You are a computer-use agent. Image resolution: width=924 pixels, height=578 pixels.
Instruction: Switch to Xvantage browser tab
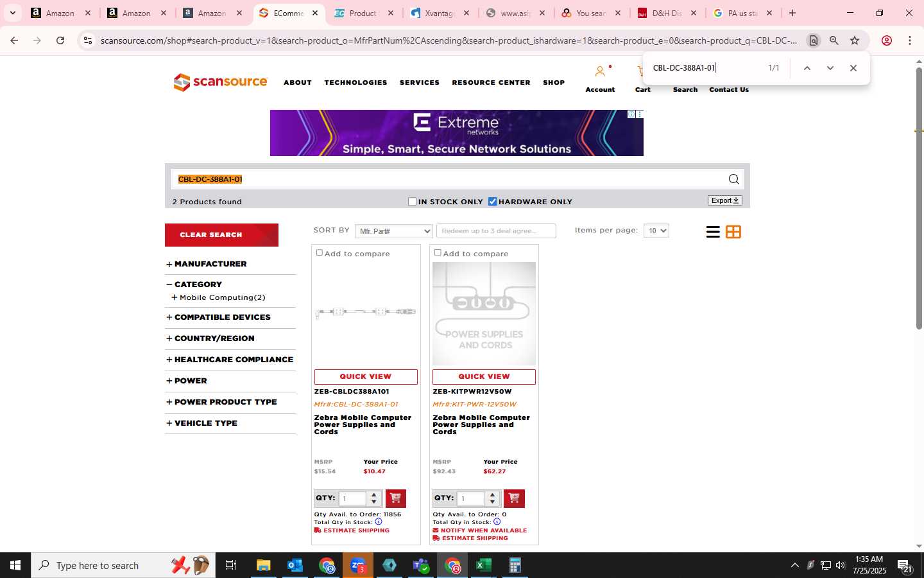coord(440,13)
